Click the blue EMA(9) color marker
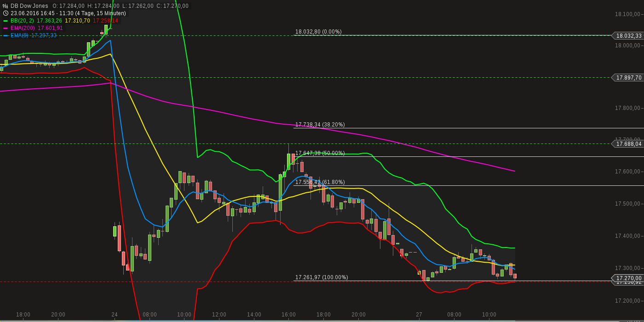 [6, 35]
